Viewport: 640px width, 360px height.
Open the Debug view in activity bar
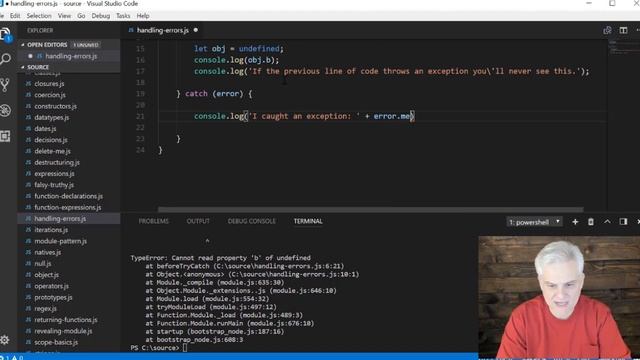(5, 110)
